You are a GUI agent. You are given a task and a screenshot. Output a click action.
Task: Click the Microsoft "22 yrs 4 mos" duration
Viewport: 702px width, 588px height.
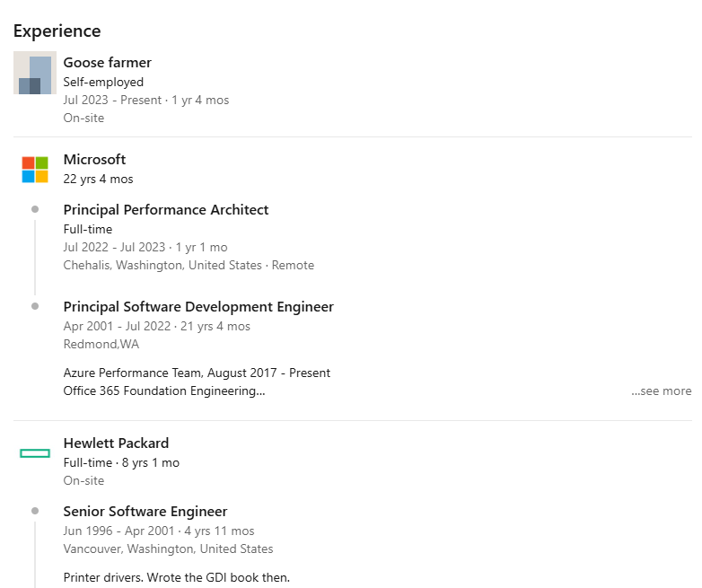[x=98, y=180]
